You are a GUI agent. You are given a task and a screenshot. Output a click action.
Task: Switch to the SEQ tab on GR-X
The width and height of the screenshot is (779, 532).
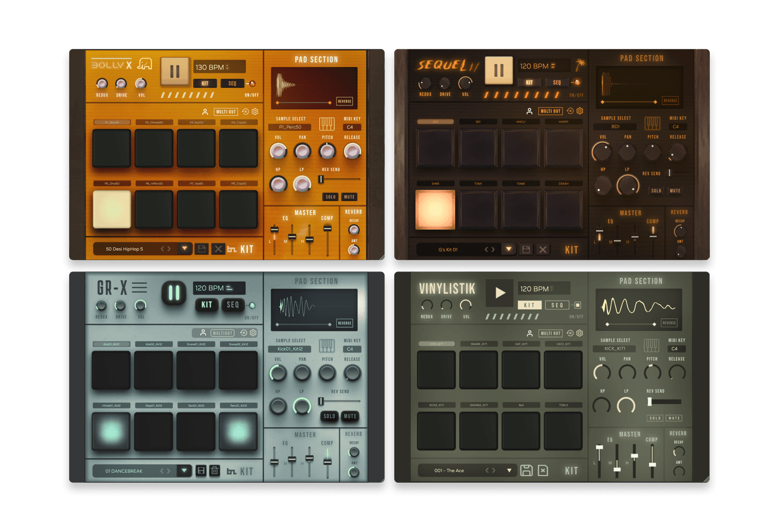pyautogui.click(x=233, y=305)
